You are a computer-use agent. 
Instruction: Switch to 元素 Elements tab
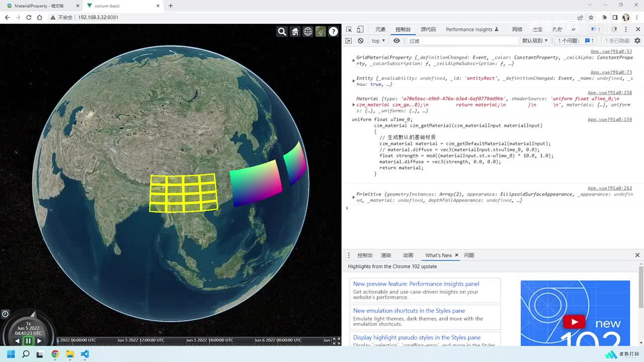coord(380,29)
